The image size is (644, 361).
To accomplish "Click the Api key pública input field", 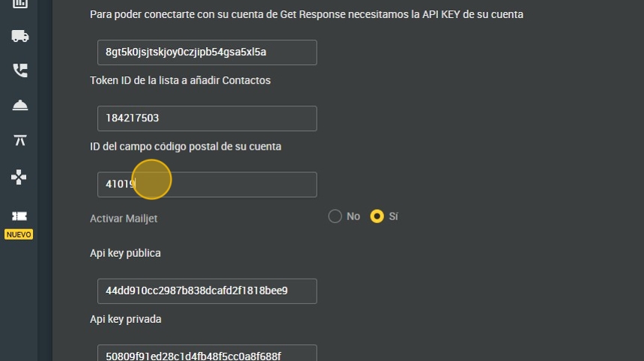I will coord(207,291).
